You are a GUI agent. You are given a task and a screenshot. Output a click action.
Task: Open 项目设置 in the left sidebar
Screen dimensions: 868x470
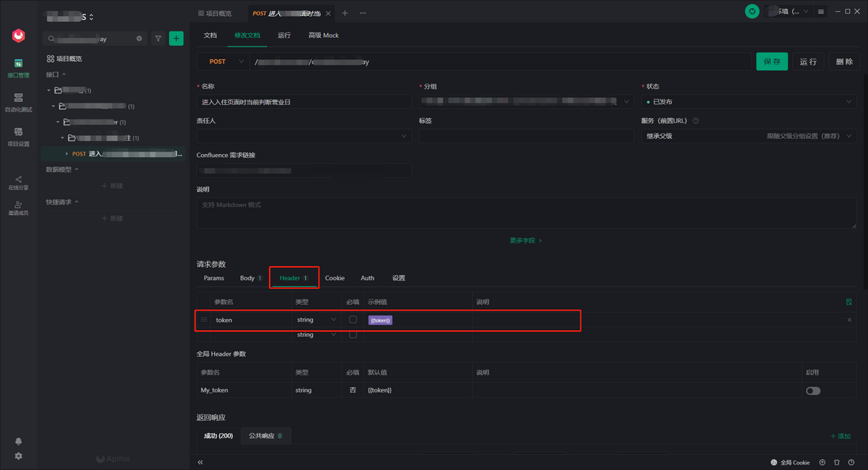[18, 137]
